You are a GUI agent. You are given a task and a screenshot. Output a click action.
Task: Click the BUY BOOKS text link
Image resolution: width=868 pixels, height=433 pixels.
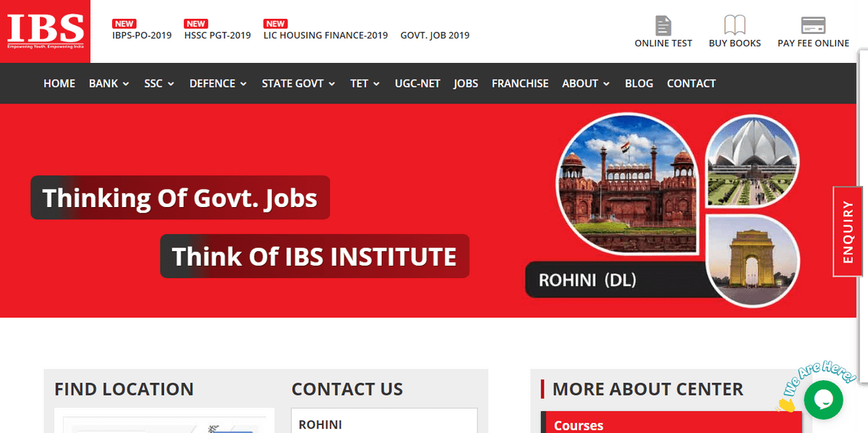click(735, 43)
